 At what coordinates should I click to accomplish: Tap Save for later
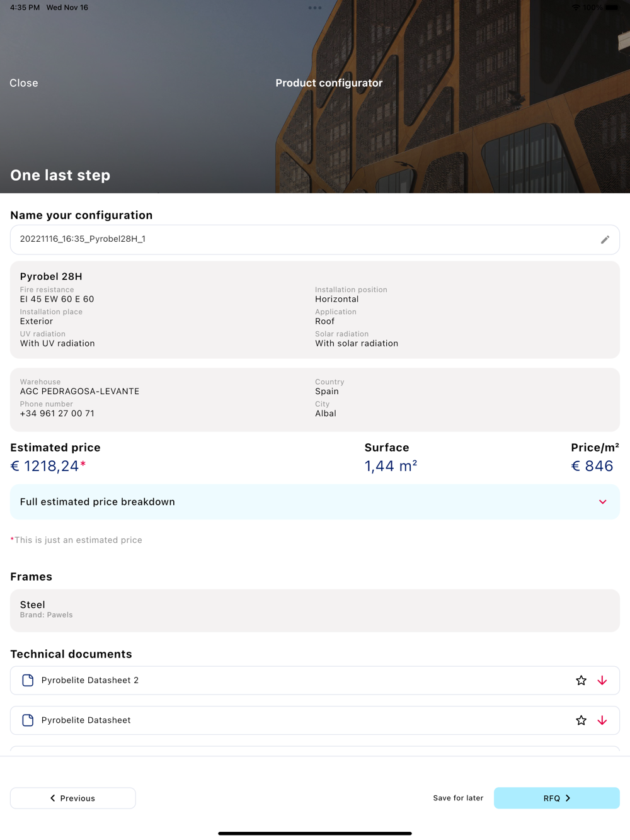pyautogui.click(x=458, y=798)
